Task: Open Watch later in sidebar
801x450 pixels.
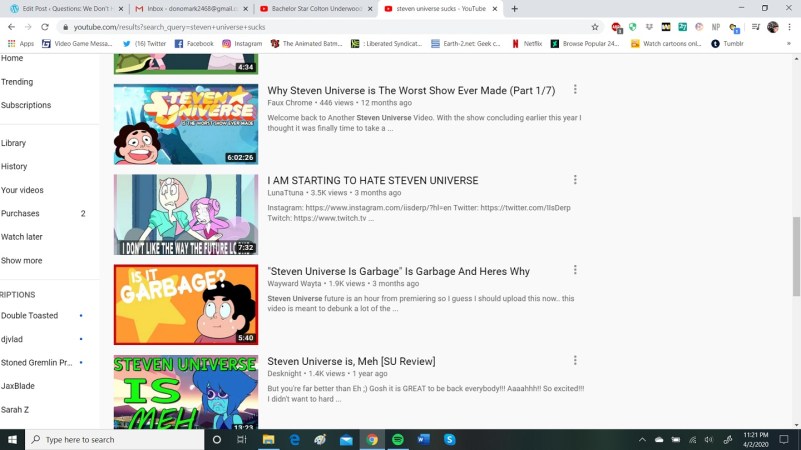Action: tap(21, 237)
